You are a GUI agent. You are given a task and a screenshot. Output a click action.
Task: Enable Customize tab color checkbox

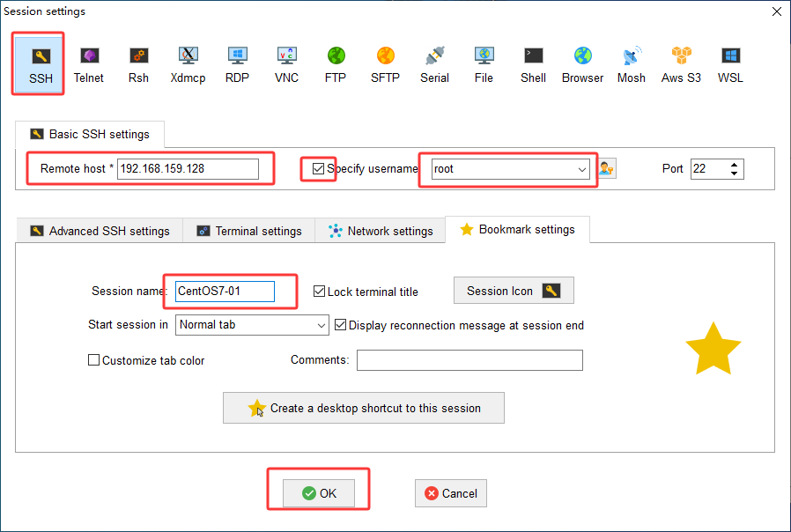tap(94, 360)
